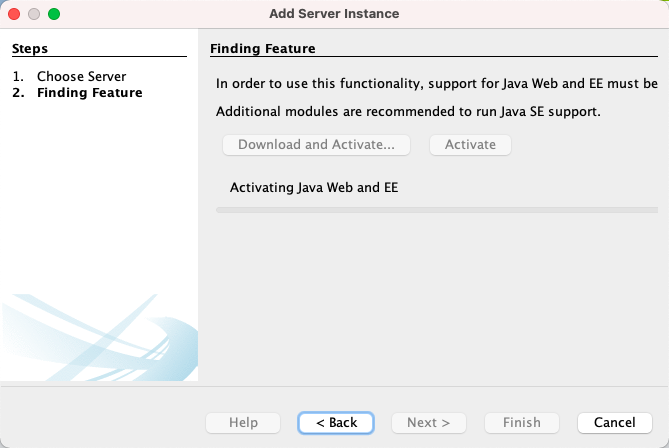669x448 pixels.
Task: Select the Finding Feature step
Action: coord(77,93)
